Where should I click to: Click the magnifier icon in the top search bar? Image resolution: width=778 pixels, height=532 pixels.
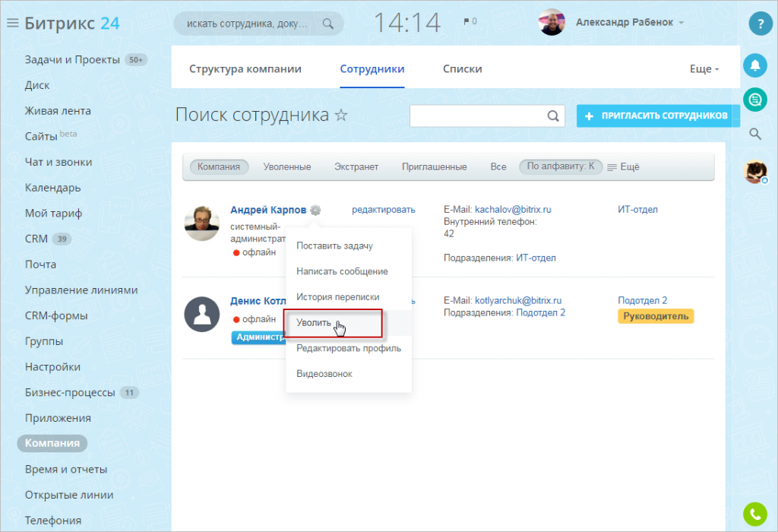click(x=328, y=24)
